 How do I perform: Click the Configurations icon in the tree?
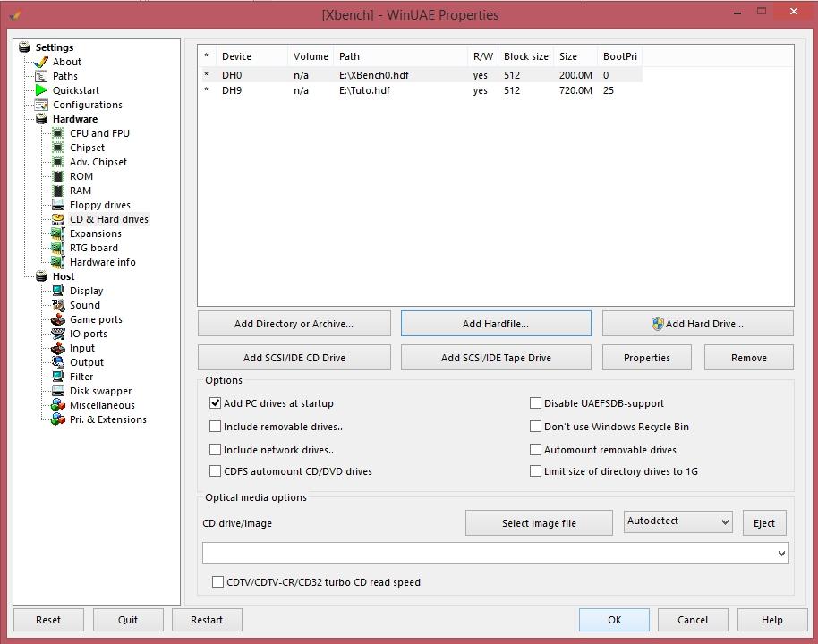(40, 105)
